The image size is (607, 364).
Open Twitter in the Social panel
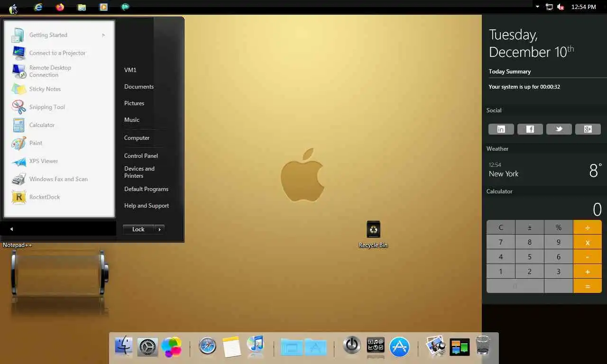click(x=559, y=129)
